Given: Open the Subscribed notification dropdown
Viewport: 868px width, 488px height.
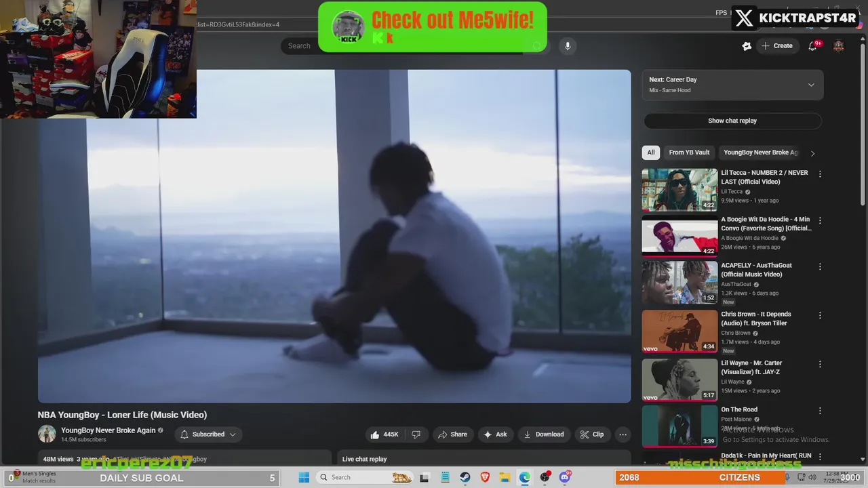Looking at the screenshot, I should (x=208, y=434).
